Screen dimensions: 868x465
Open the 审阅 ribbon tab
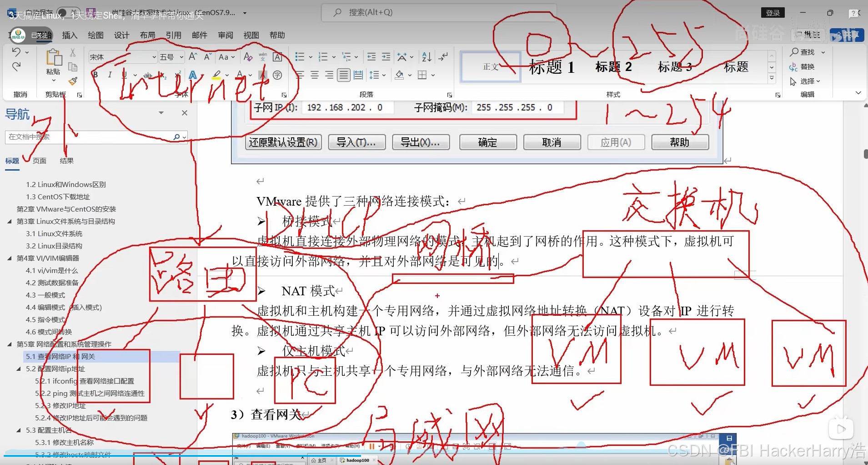[225, 35]
